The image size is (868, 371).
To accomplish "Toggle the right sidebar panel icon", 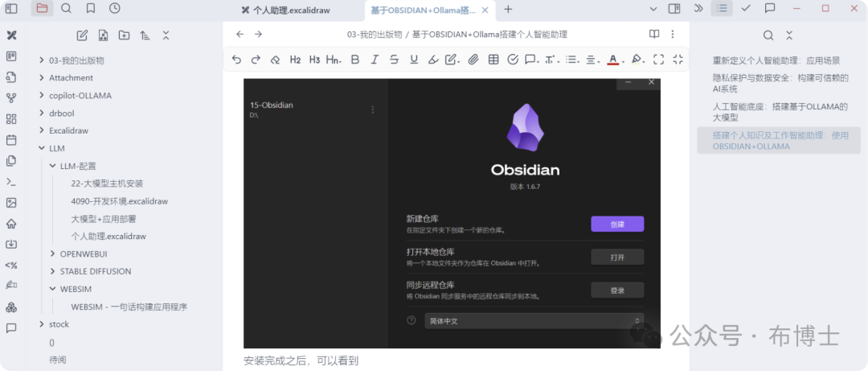I will click(x=674, y=8).
